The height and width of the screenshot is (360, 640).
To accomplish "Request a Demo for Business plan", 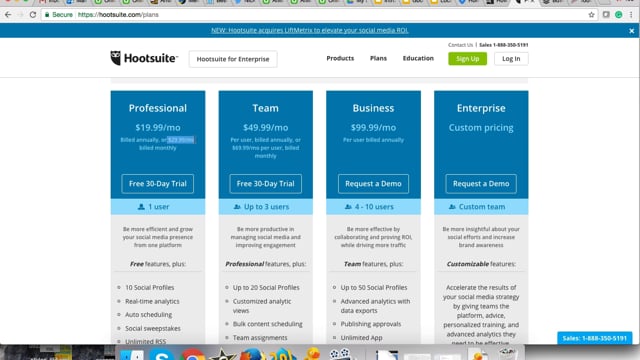I will 373,184.
